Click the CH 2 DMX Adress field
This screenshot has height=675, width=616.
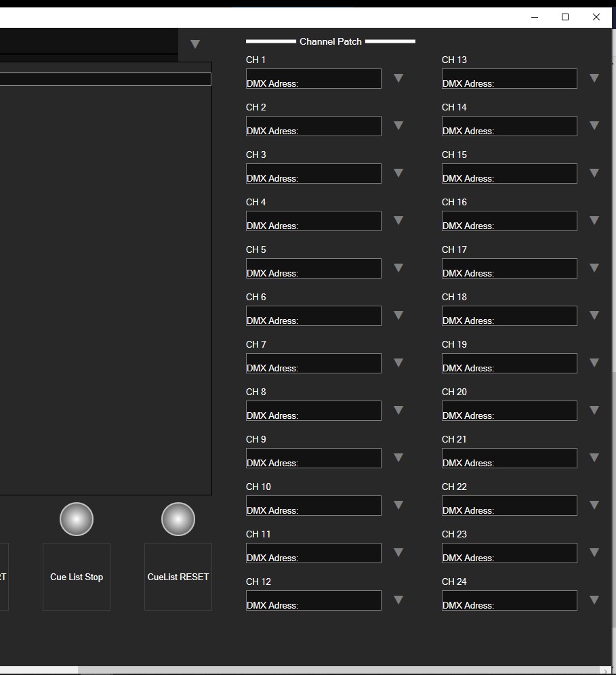click(x=313, y=126)
